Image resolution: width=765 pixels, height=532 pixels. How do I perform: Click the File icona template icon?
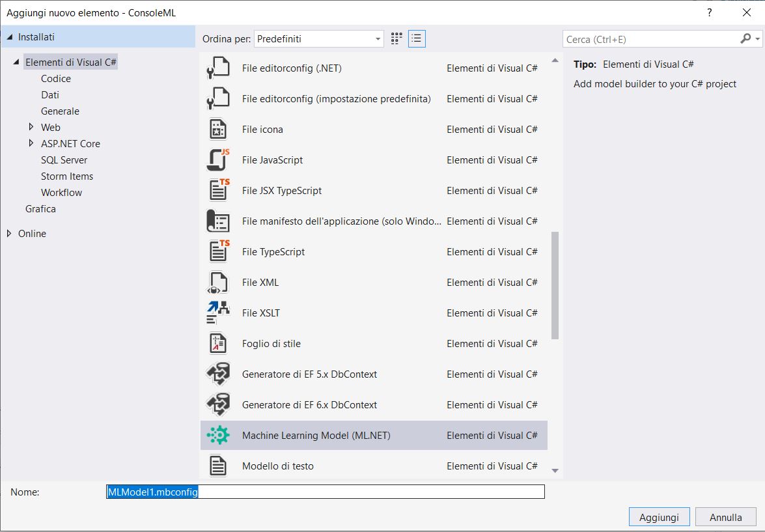[x=217, y=130]
